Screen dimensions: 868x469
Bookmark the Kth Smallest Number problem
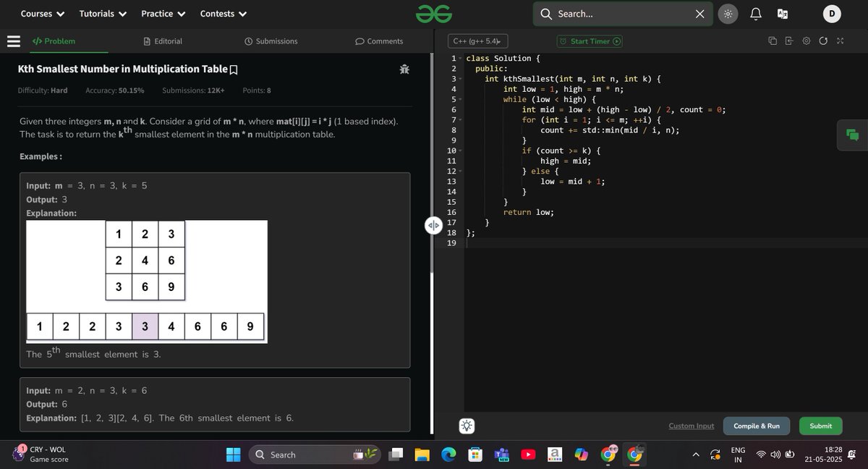click(234, 70)
